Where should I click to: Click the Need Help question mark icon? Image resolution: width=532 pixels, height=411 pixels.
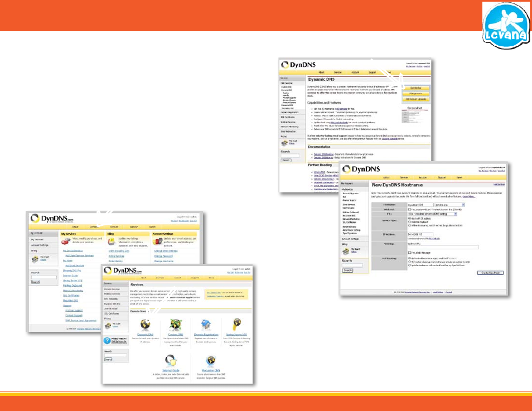(107, 340)
